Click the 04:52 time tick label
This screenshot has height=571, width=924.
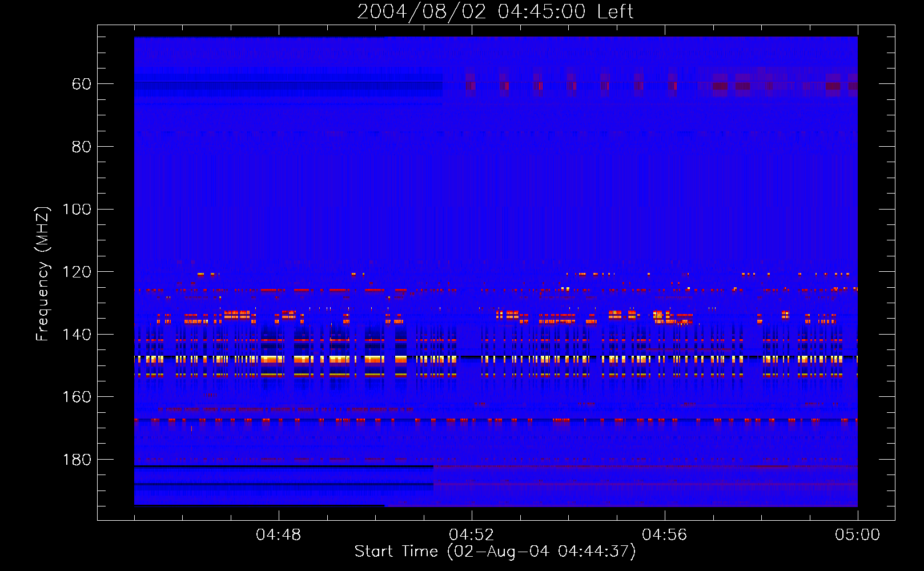coord(472,535)
